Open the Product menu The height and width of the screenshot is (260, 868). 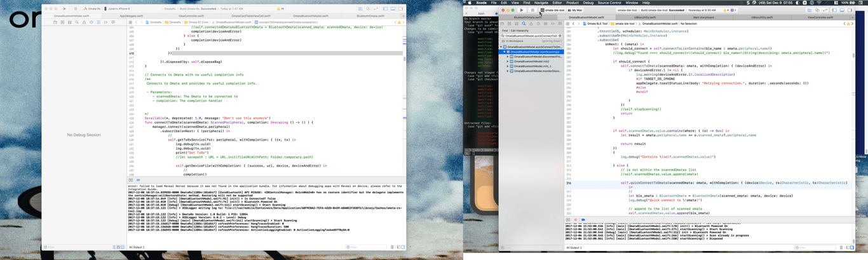tap(573, 3)
